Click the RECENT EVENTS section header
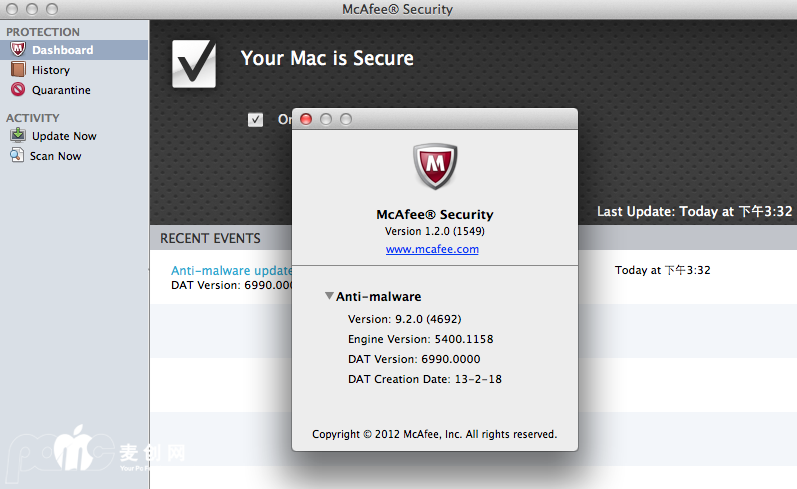The height and width of the screenshot is (489, 797). 210,238
